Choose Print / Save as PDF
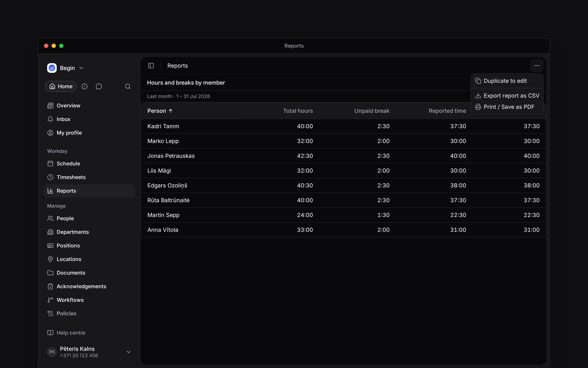The width and height of the screenshot is (588, 368). click(x=507, y=107)
